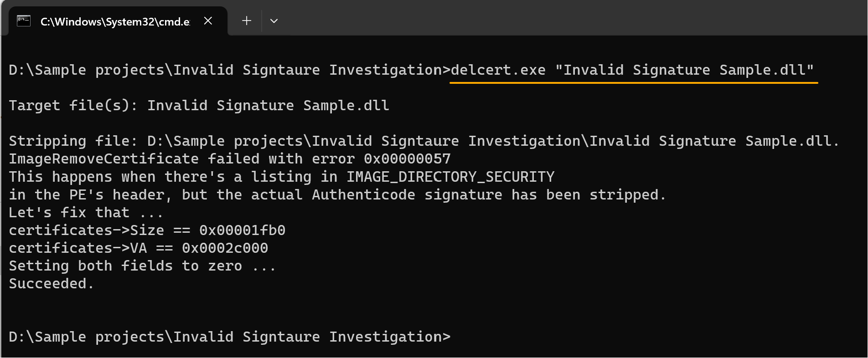Screen dimensions: 868x358
Task: Open a new terminal tab with the plus button
Action: (x=246, y=20)
